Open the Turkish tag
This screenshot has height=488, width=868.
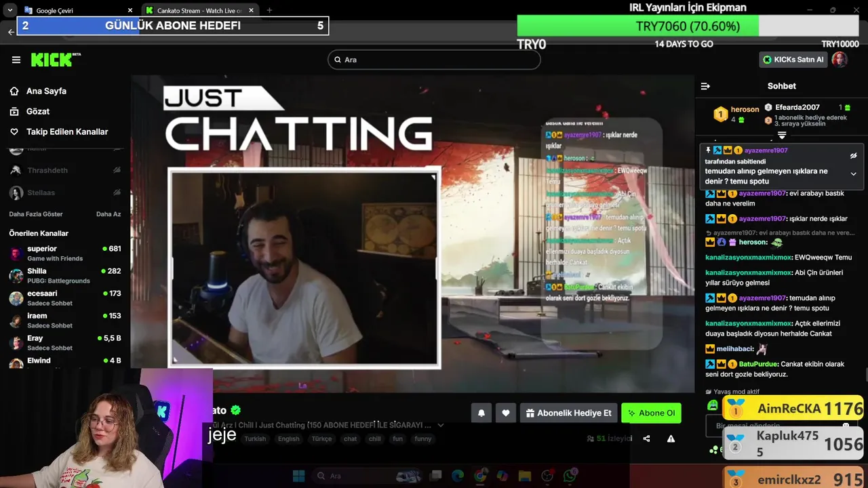tap(255, 439)
